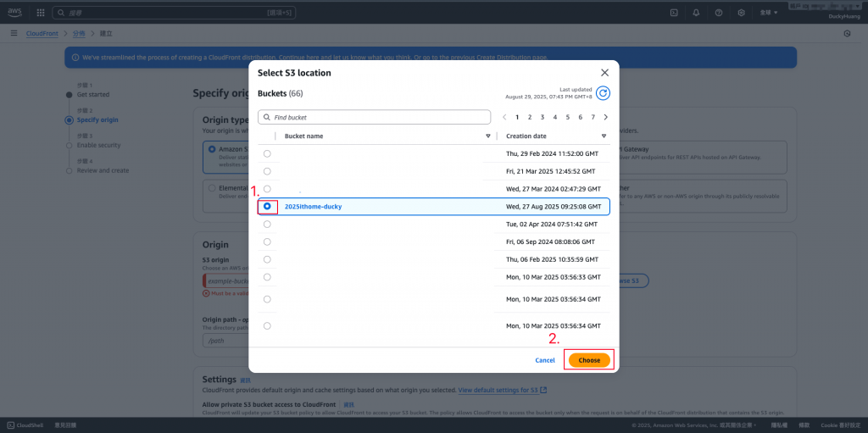Select the 2025ithome-ducky bucket radio button
The width and height of the screenshot is (868, 433).
[x=267, y=207]
